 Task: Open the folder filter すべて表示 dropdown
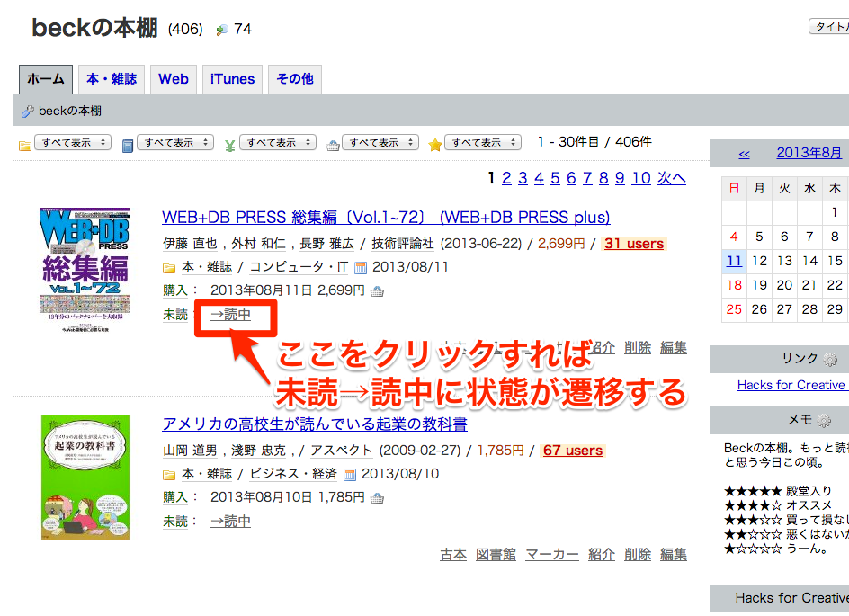coord(72,142)
